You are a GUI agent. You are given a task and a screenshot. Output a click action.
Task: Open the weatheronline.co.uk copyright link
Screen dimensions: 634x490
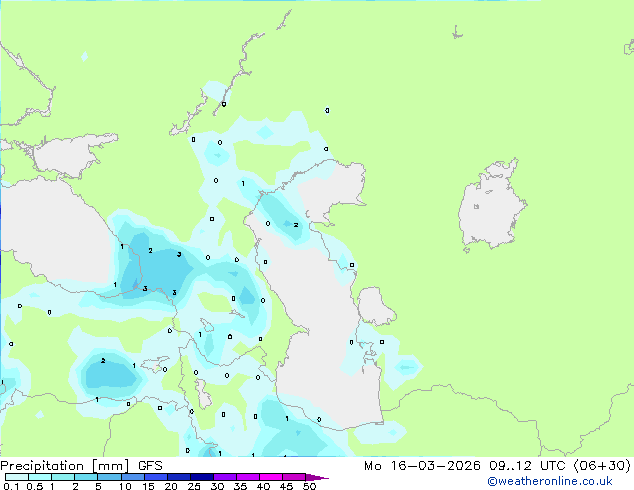550,481
